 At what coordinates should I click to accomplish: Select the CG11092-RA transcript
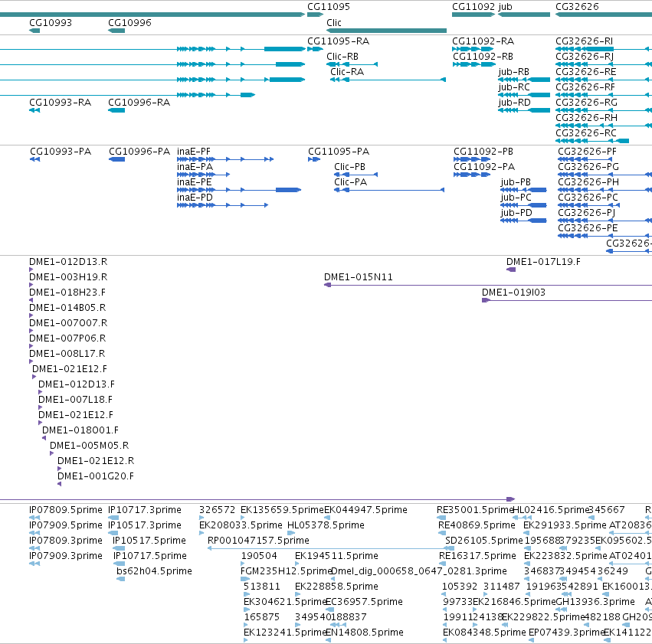tap(473, 49)
